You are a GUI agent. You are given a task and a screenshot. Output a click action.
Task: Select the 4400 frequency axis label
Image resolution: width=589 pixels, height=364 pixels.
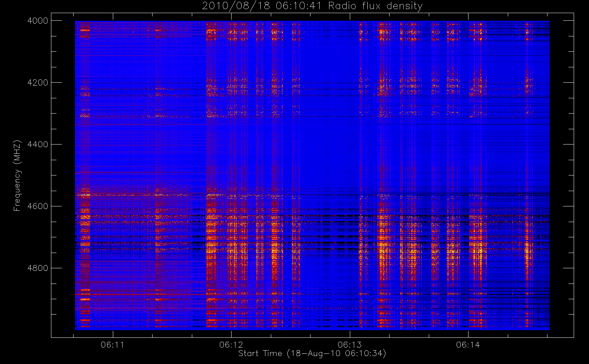[x=38, y=145]
